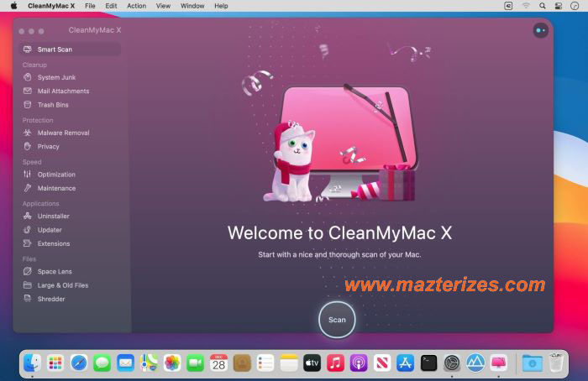588x381 pixels.
Task: Open System Preferences from the Dock
Action: tap(452, 363)
